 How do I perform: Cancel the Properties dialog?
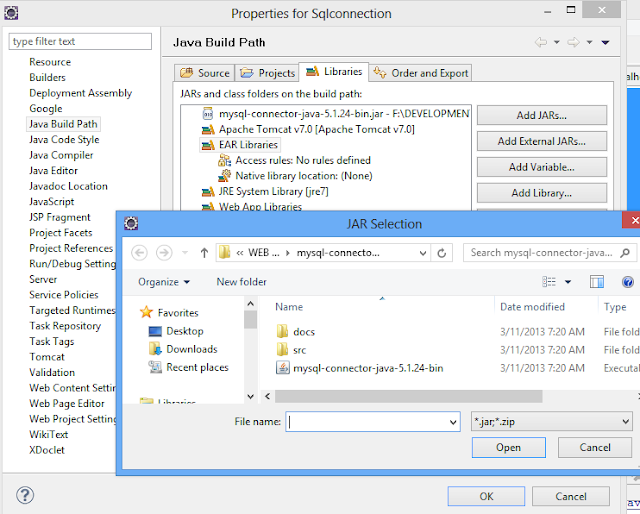pos(571,496)
